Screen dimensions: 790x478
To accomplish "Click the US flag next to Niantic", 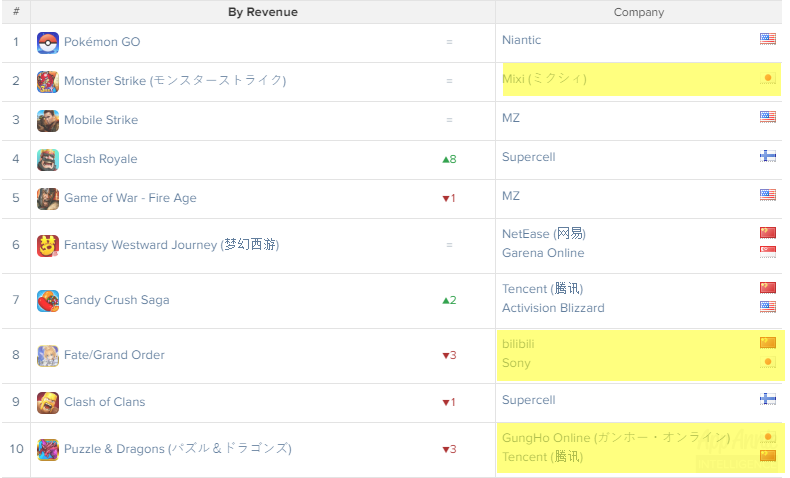I will pos(768,39).
